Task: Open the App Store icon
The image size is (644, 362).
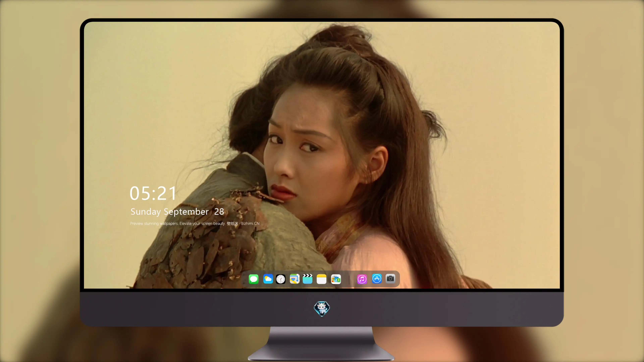Action: click(377, 279)
